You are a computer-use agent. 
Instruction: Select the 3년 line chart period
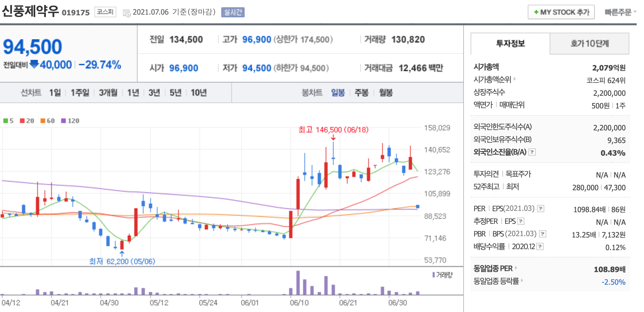click(154, 92)
